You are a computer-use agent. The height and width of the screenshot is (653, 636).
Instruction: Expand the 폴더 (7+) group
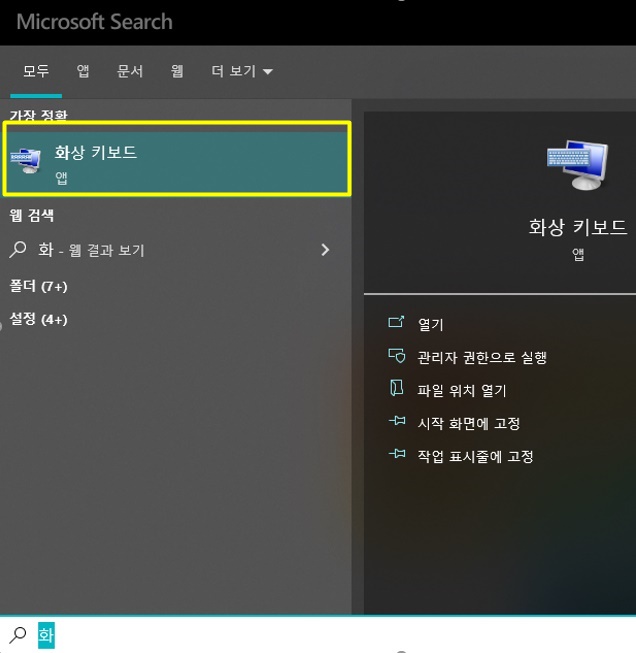click(38, 286)
